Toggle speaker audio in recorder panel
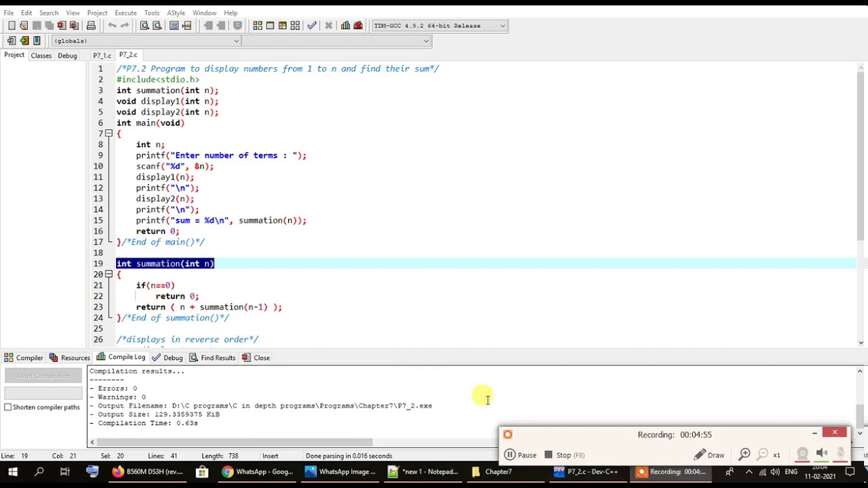868x488 pixels. [x=822, y=453]
